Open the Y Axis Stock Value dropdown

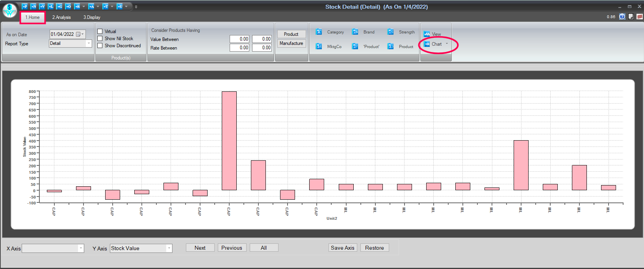[169, 248]
